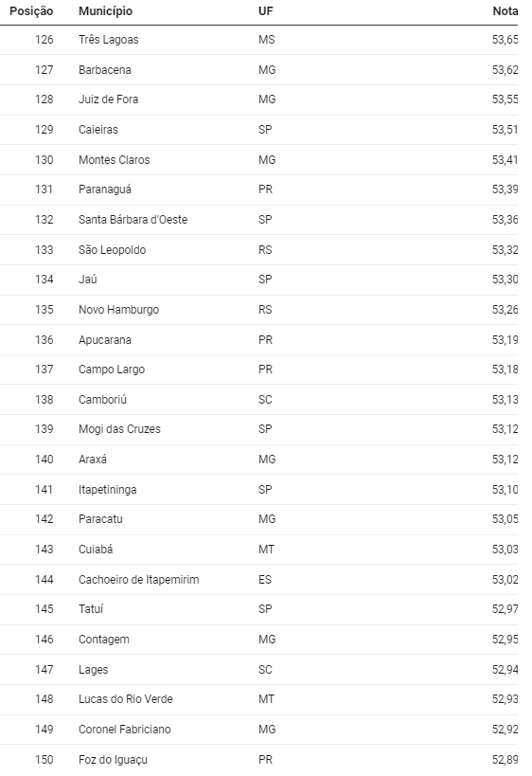Select the Montes Claros row
532x776 pixels.
pos(259,160)
